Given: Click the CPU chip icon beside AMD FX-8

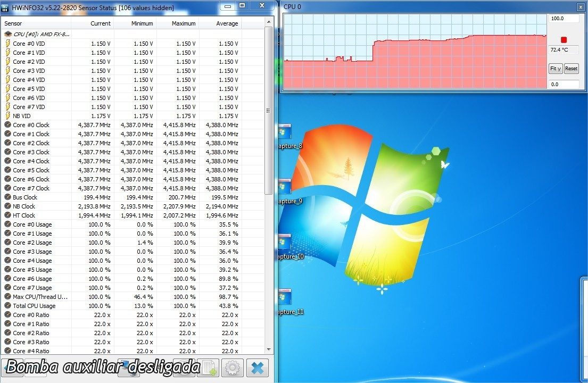Looking at the screenshot, I should coord(7,34).
